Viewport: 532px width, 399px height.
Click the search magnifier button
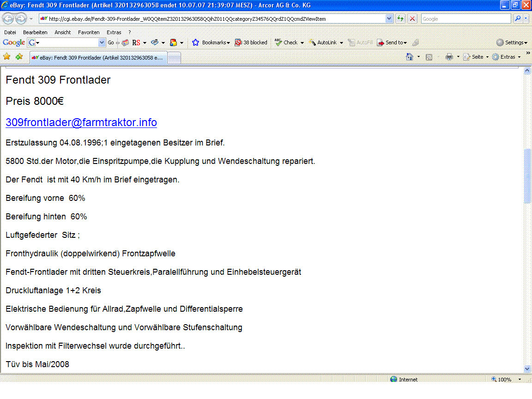517,19
